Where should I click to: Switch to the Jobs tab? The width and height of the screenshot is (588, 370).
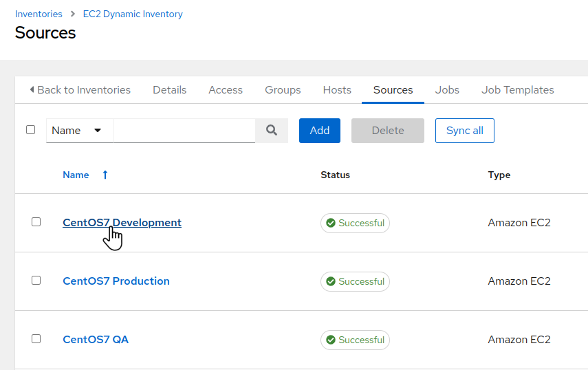447,90
